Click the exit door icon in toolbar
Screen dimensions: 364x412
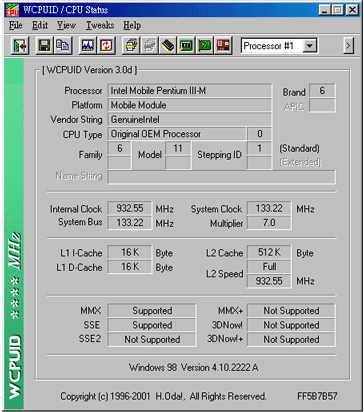[20, 46]
